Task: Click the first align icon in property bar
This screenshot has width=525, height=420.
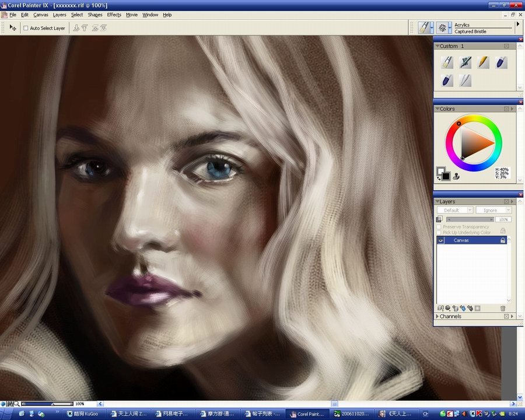Action: click(x=76, y=28)
